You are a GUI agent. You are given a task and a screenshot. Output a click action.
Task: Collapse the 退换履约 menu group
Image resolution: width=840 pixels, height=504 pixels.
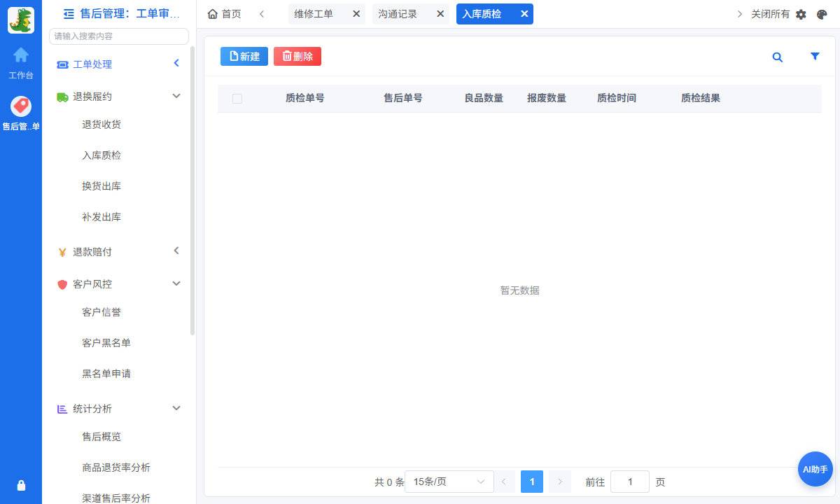[x=176, y=96]
